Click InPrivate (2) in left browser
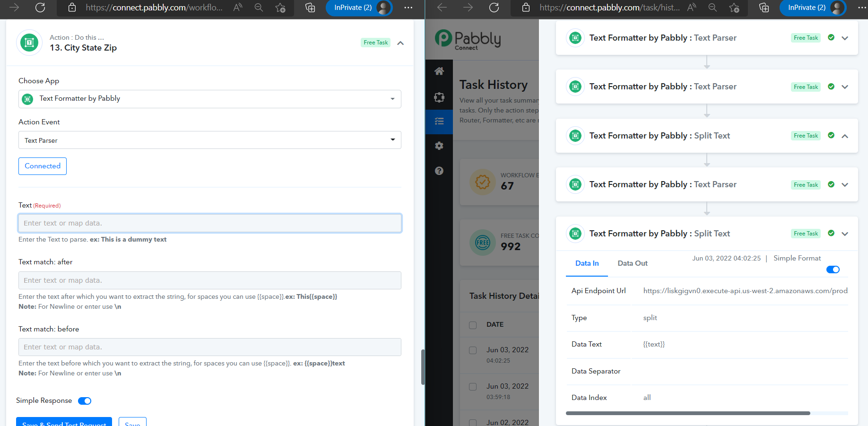Viewport: 868px width, 426px height. [359, 8]
